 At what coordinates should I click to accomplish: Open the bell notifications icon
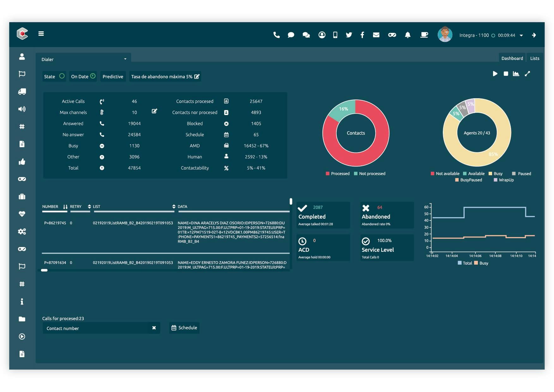coord(408,35)
